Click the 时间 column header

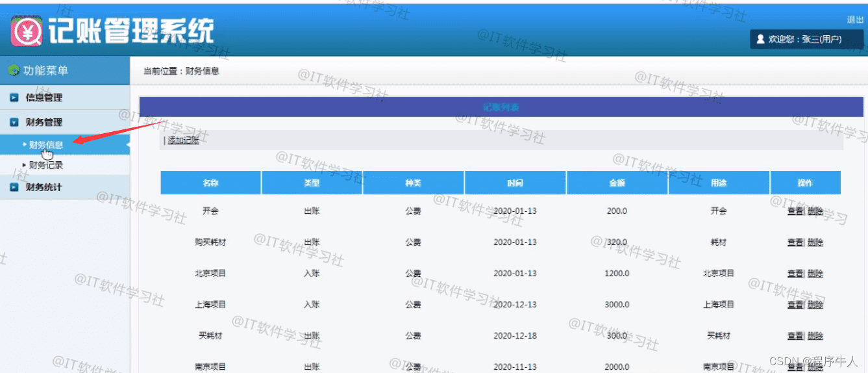tap(515, 183)
